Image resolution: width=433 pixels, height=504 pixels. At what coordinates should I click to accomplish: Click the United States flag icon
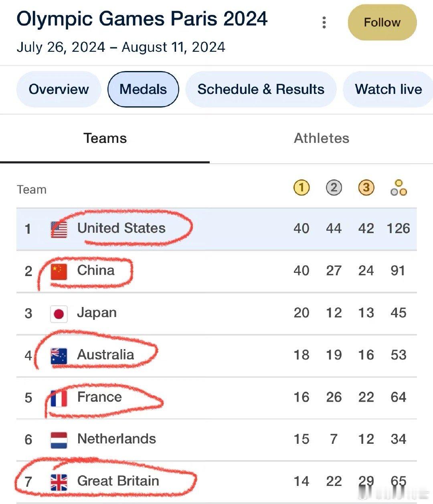[59, 230]
